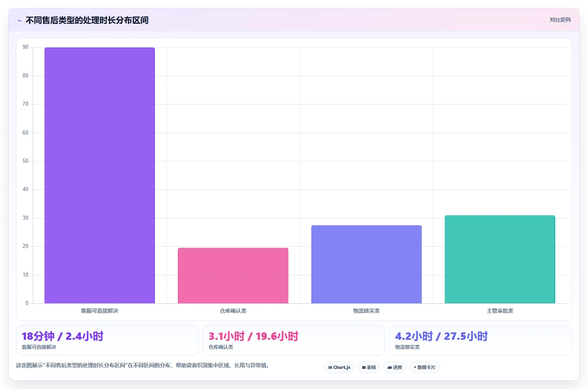Click the 进度 tag pill
Screen dimensions: 588x389
click(395, 367)
